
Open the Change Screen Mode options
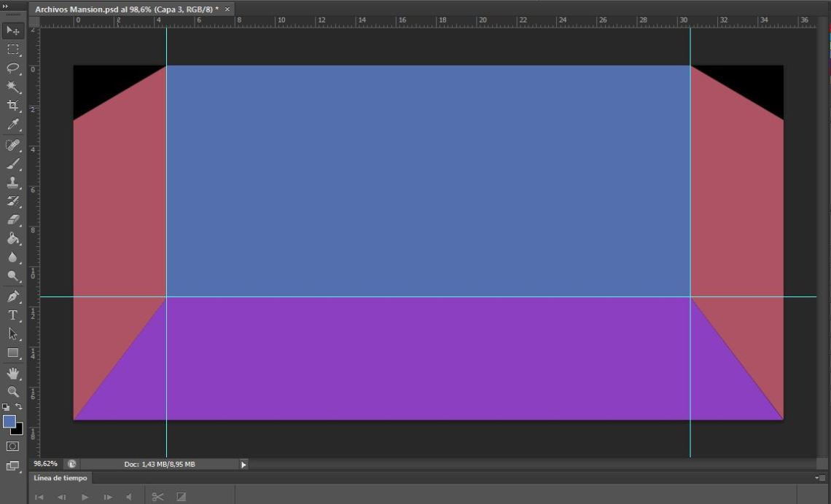[x=12, y=466]
